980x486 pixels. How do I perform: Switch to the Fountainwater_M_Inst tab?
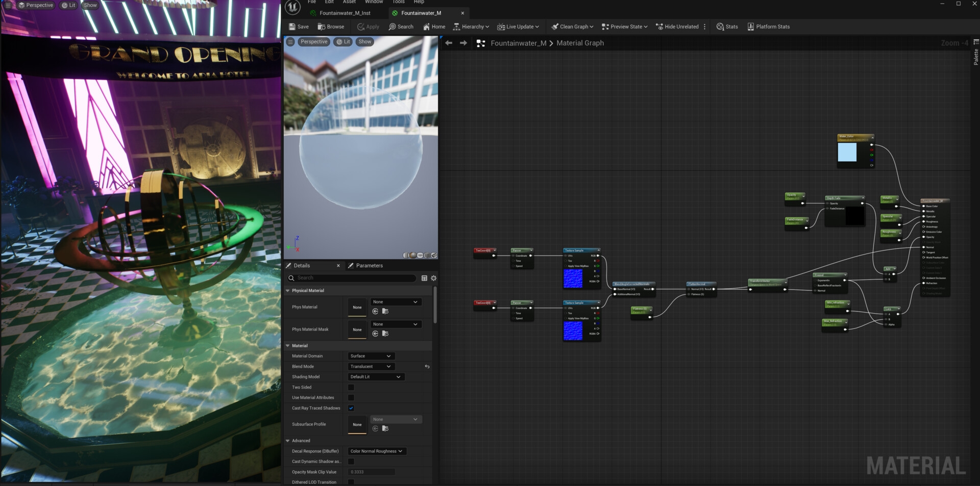[x=345, y=13]
